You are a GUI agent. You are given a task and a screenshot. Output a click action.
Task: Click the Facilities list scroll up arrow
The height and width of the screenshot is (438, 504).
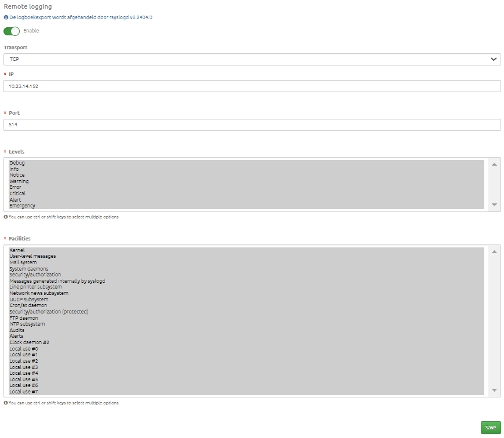point(494,252)
